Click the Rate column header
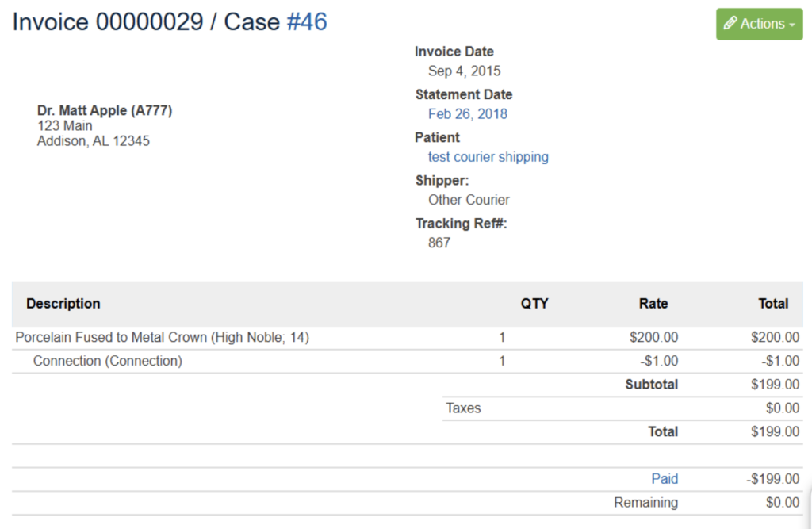 [x=653, y=304]
